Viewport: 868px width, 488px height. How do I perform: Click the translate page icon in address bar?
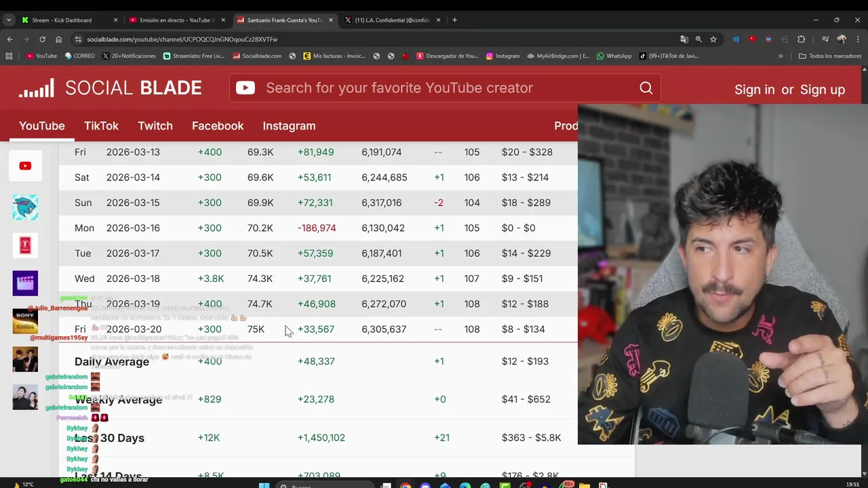(x=684, y=39)
